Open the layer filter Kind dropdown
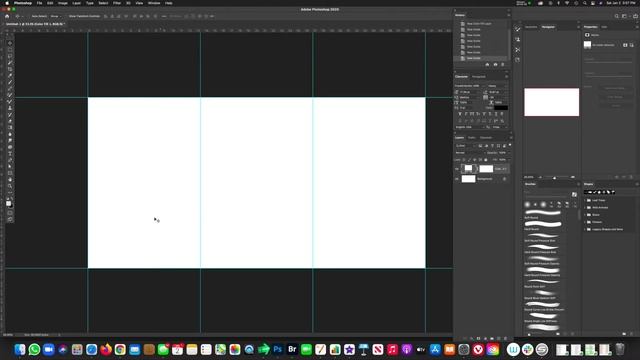Image resolution: width=640 pixels, height=360 pixels. 465,146
